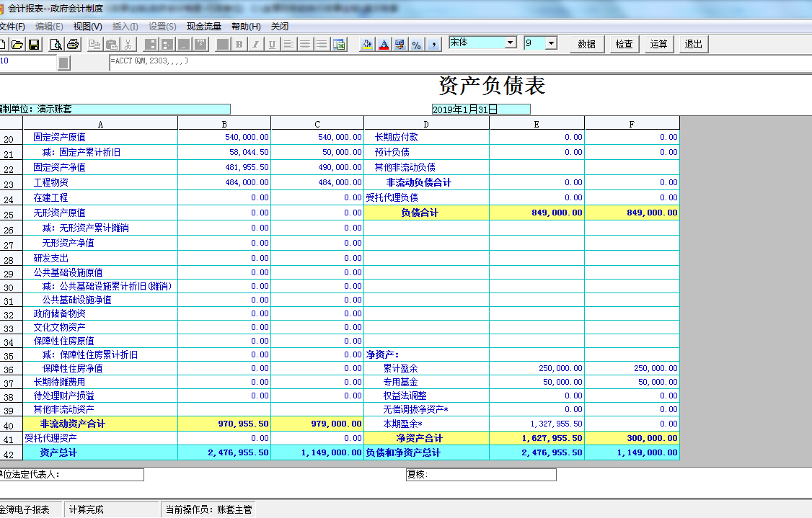Toggle Bold formatting

pos(239,45)
